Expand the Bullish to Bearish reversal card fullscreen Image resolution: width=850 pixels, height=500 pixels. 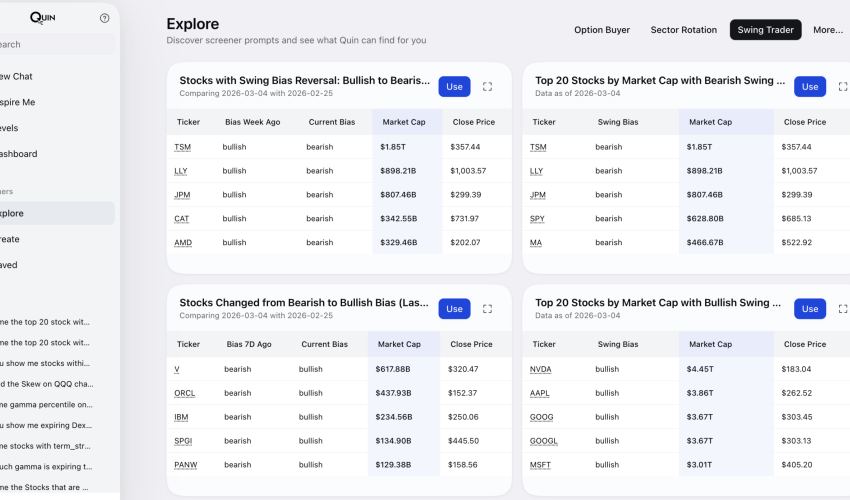tap(487, 87)
